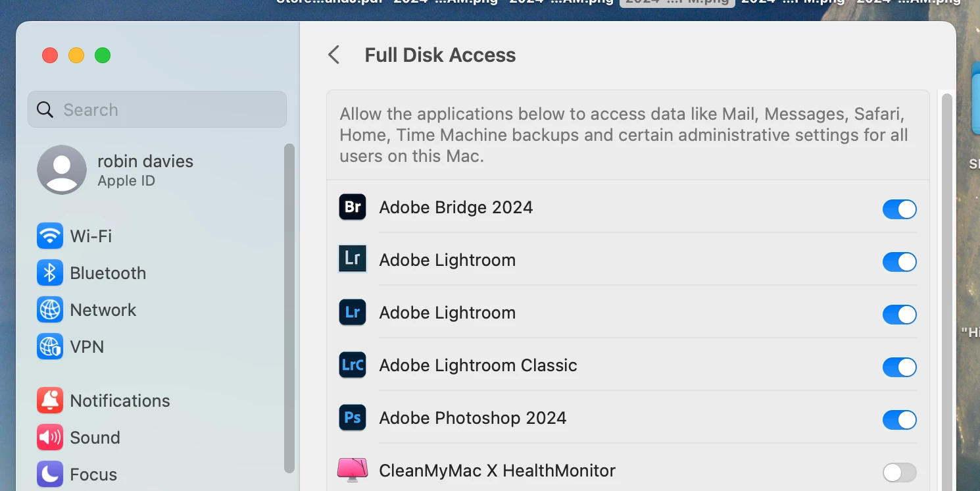
Task: Click the Sound speaker icon
Action: point(50,437)
